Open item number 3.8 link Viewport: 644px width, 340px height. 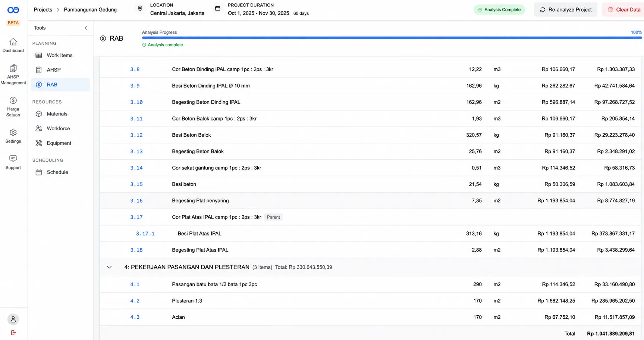point(135,69)
